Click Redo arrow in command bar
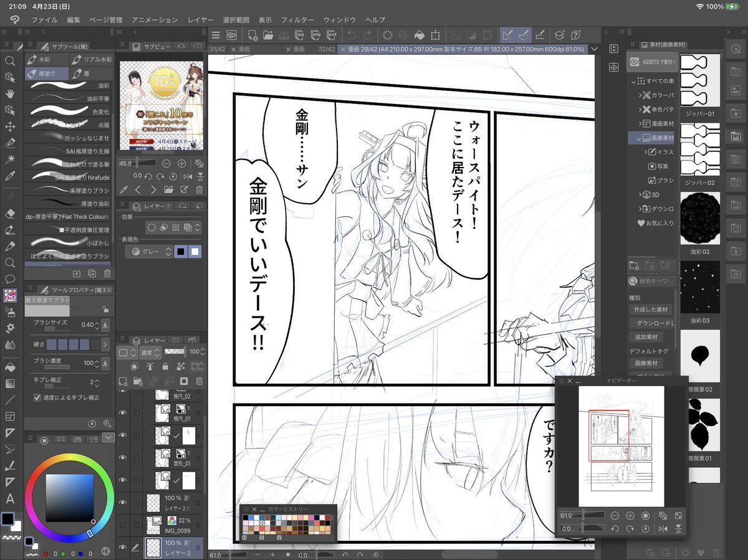This screenshot has width=748, height=560. 368,35
